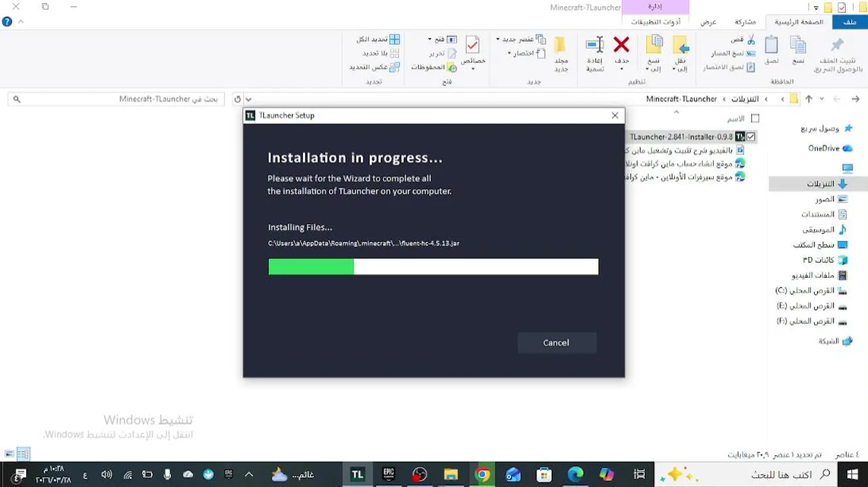
Task: Open the address bar history dropdown
Action: click(x=249, y=99)
